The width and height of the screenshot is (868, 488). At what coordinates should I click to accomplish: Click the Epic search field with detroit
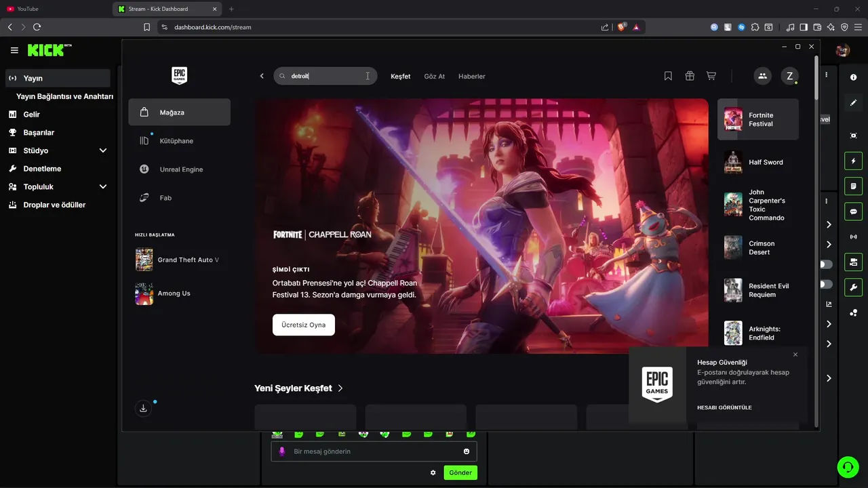(327, 76)
